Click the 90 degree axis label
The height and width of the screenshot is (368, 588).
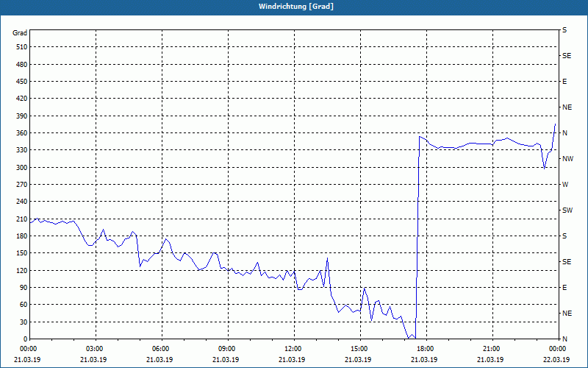click(24, 288)
